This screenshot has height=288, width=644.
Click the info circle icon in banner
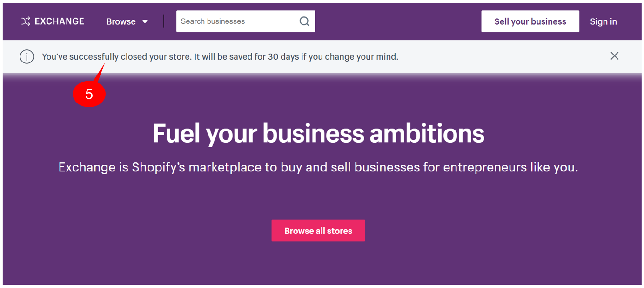point(27,57)
